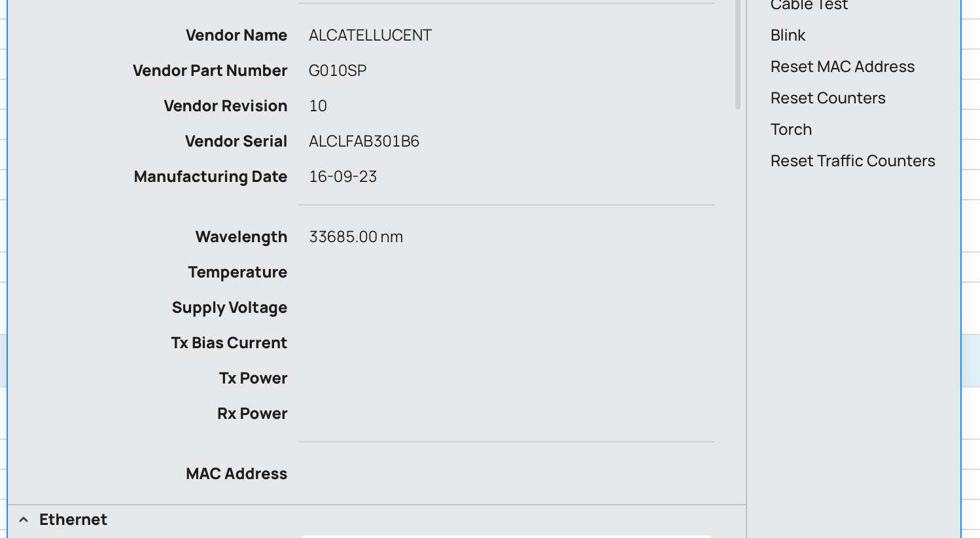This screenshot has width=980, height=538.
Task: Select Reset Counters in side panel
Action: [x=828, y=98]
